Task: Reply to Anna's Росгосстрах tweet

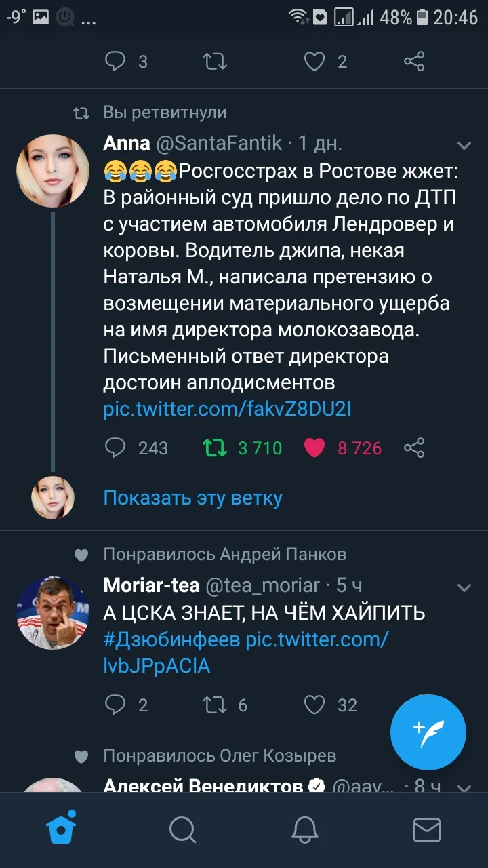Action: click(x=117, y=448)
